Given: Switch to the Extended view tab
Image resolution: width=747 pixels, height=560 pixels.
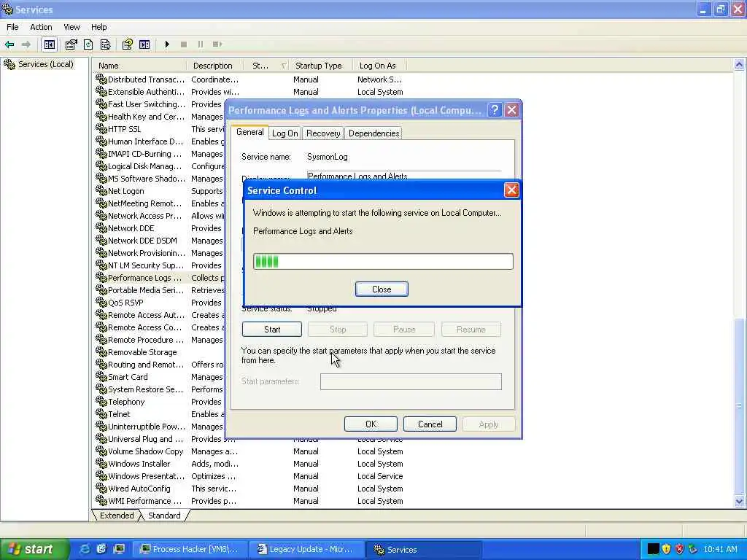Looking at the screenshot, I should pos(117,516).
